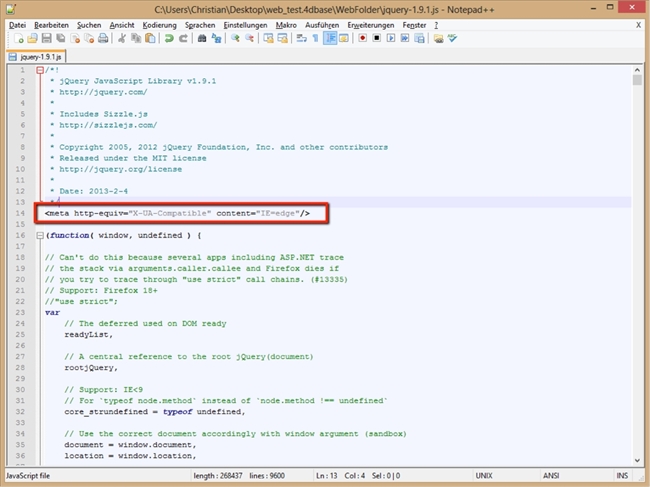Click the Save file toolbar icon
Screen dimensions: 650x487
pyautogui.click(x=45, y=38)
